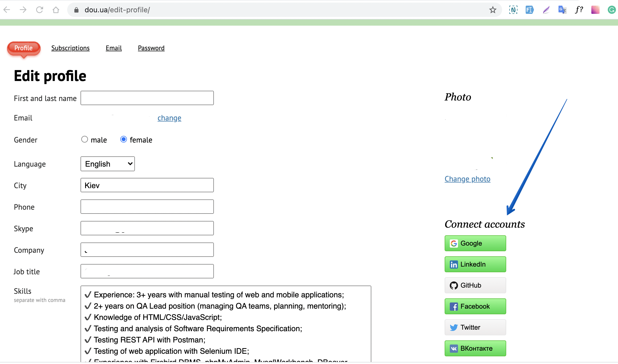This screenshot has height=364, width=618.
Task: Focus the Phone input field
Action: 147,207
